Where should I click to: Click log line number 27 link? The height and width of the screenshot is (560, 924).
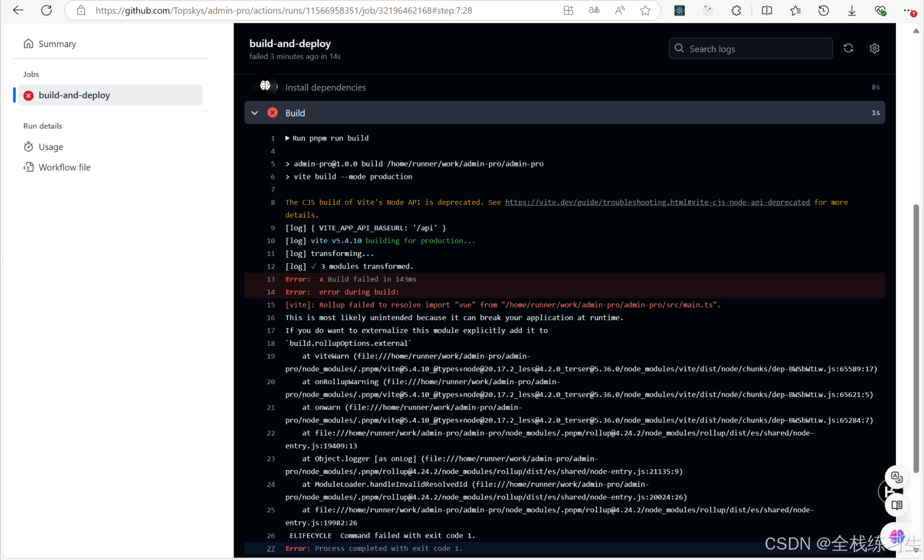(271, 548)
